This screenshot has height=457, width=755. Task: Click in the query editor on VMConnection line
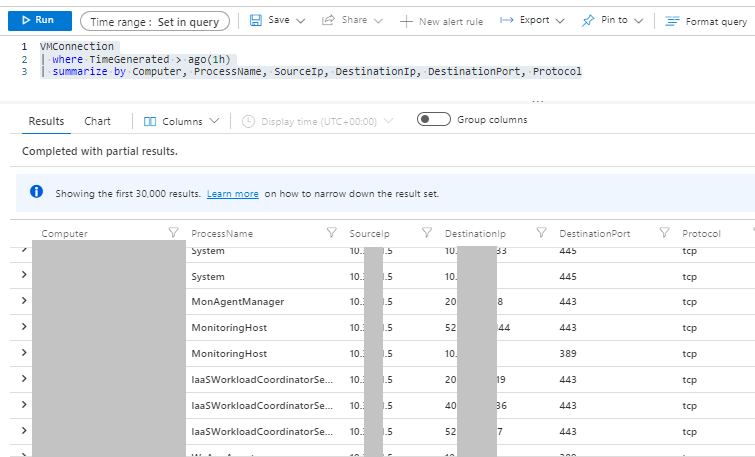(x=77, y=47)
